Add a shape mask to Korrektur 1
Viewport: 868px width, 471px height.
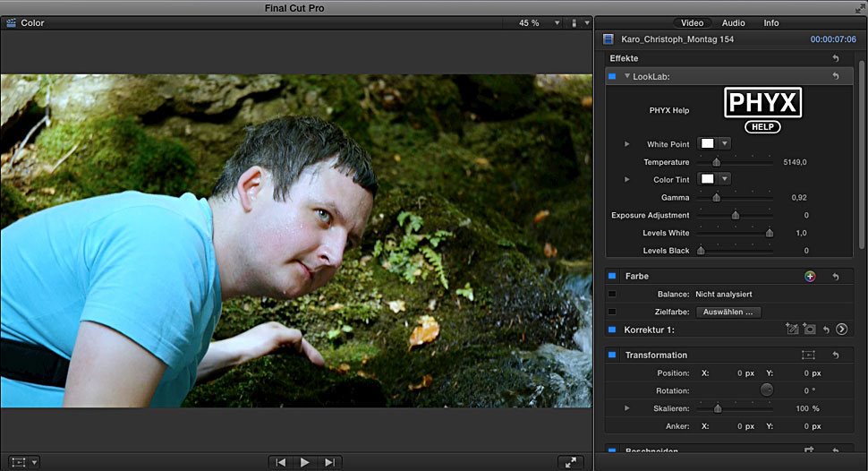click(x=808, y=330)
